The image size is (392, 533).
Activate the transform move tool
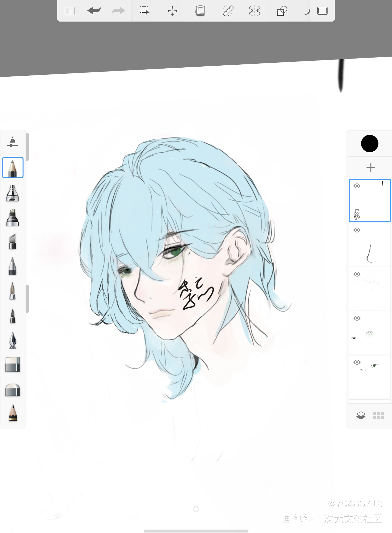click(x=172, y=11)
